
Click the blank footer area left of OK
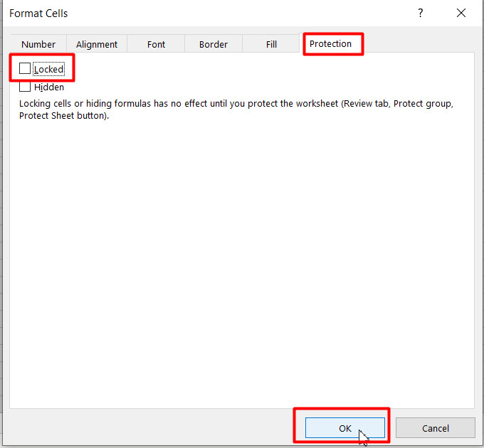148,428
